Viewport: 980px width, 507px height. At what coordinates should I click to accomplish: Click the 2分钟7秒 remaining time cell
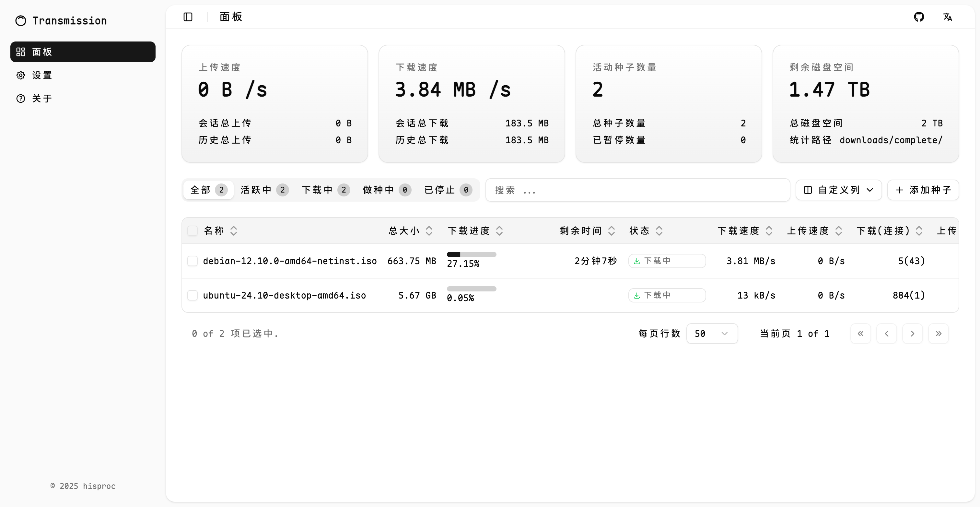tap(595, 261)
